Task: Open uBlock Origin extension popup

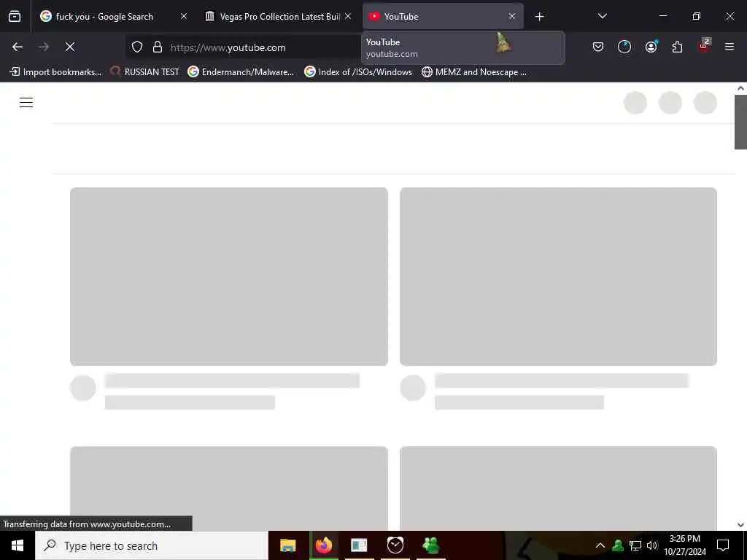Action: [703, 46]
